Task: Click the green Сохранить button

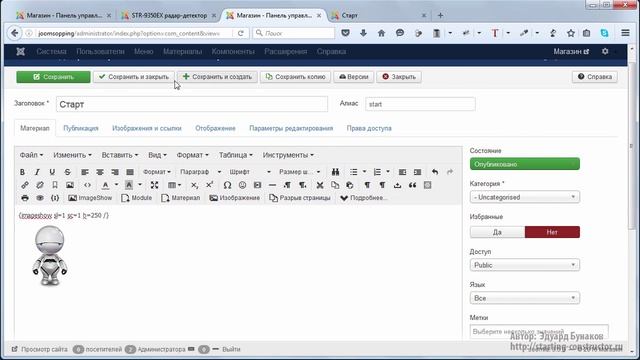Action: pos(53,77)
